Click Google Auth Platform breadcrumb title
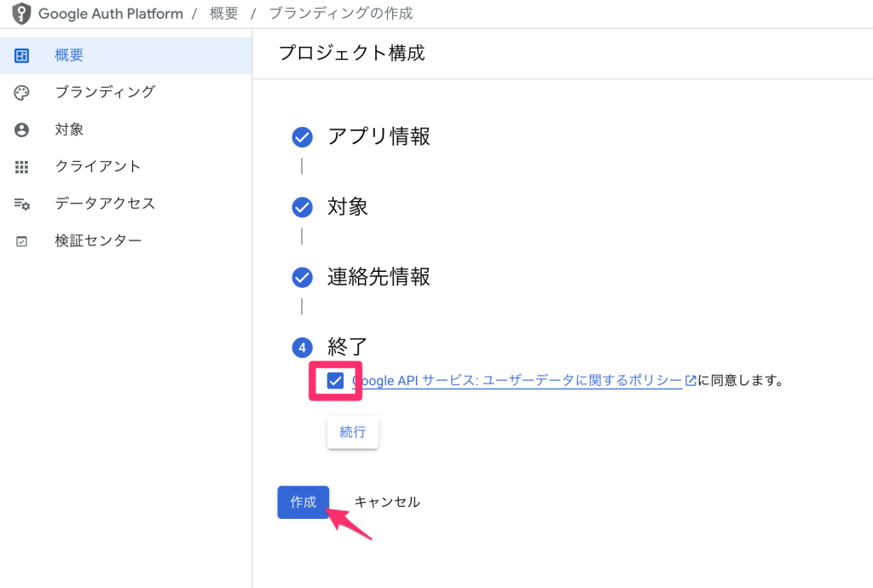This screenshot has width=873, height=588. coord(110,14)
